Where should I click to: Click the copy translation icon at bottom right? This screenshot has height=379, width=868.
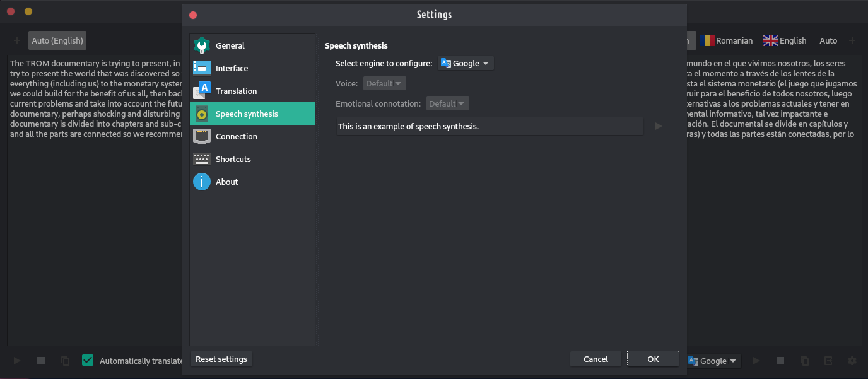(804, 361)
